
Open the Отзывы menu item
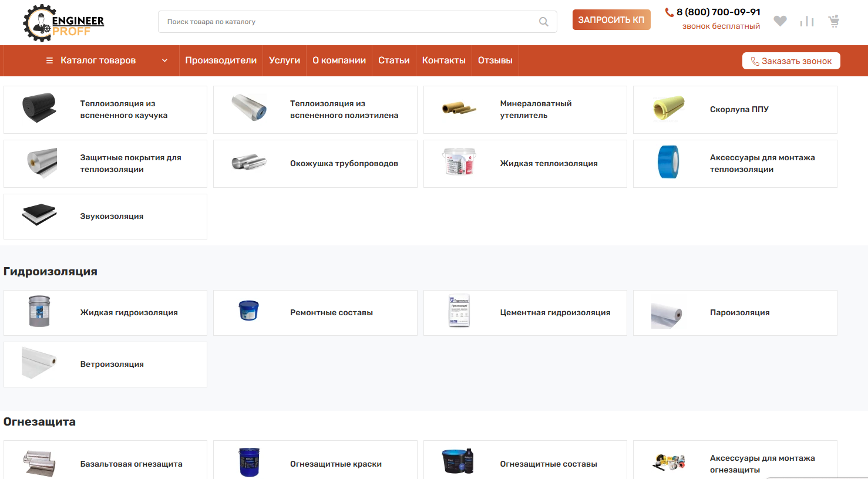pyautogui.click(x=495, y=60)
